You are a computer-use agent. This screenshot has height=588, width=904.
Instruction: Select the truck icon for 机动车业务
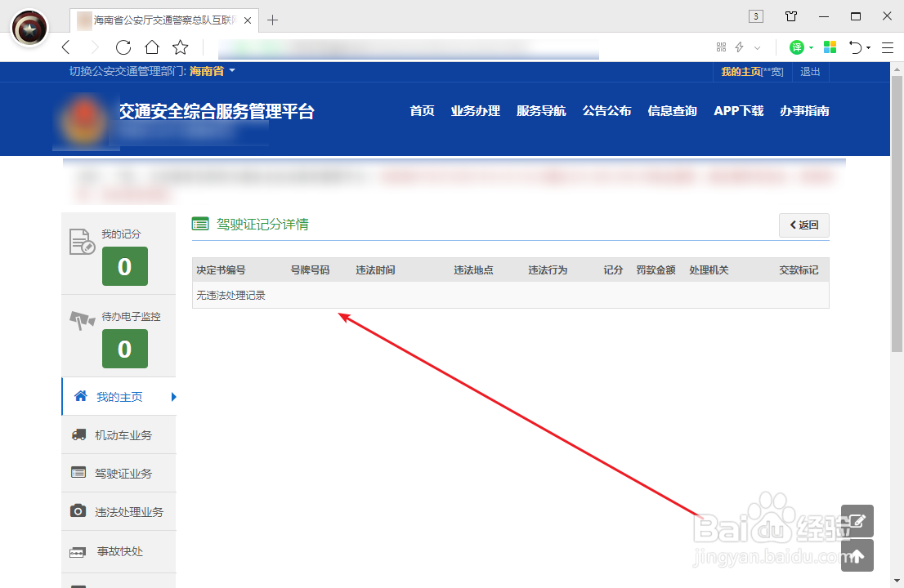[78, 434]
